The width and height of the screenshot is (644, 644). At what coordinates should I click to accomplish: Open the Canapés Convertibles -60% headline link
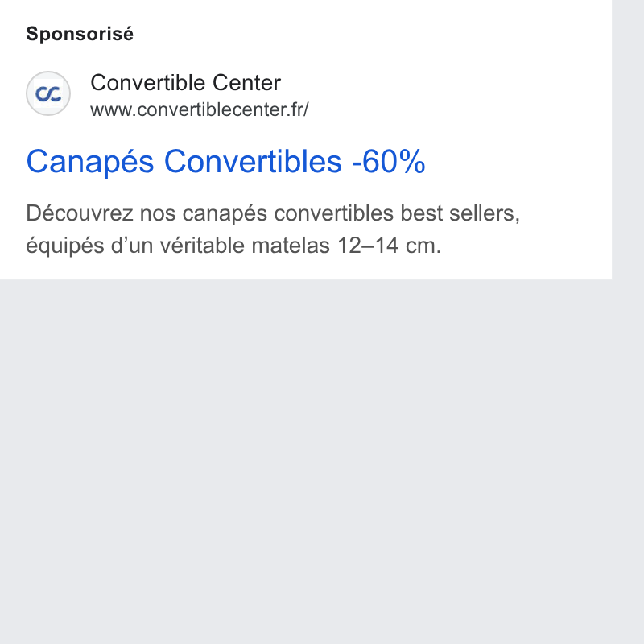pos(225,162)
